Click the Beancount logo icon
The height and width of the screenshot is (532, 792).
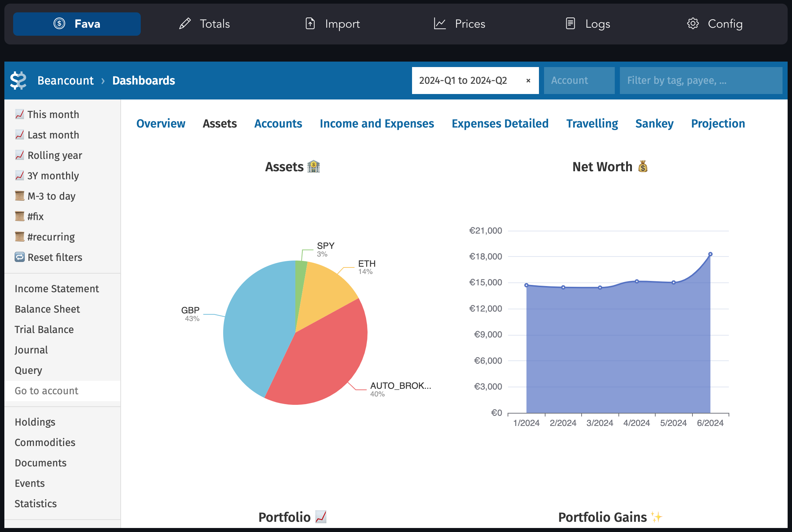(x=18, y=81)
